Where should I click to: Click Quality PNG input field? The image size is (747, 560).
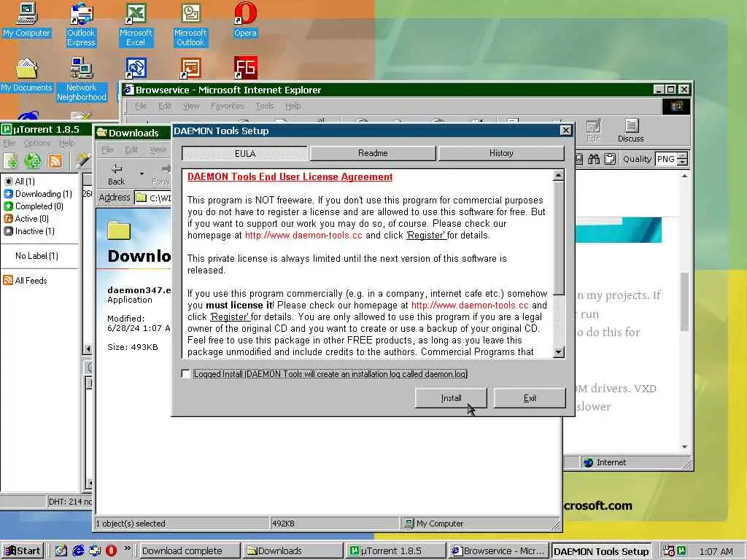pyautogui.click(x=667, y=159)
